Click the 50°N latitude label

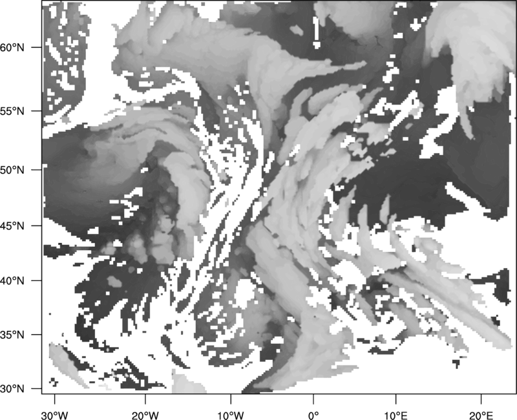click(x=12, y=170)
